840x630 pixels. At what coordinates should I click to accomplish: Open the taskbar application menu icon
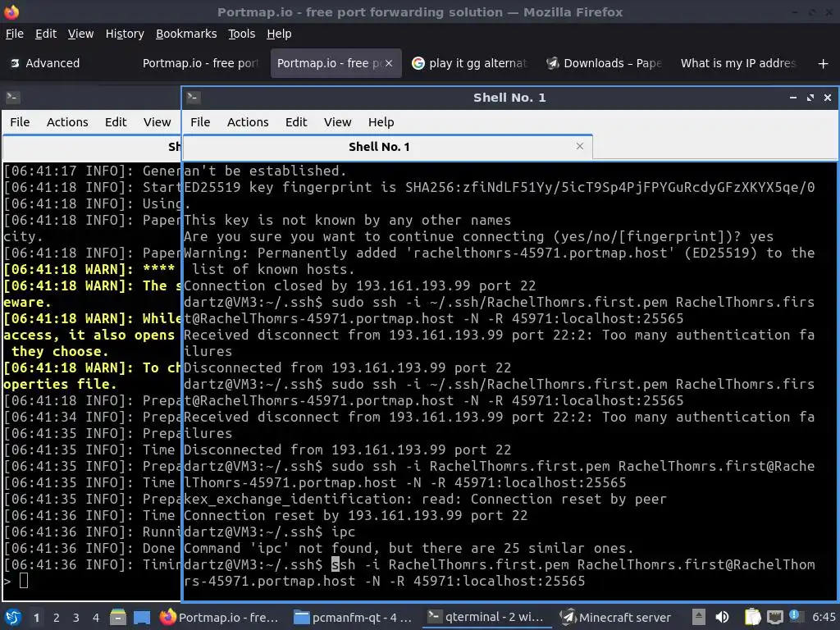pos(13,617)
